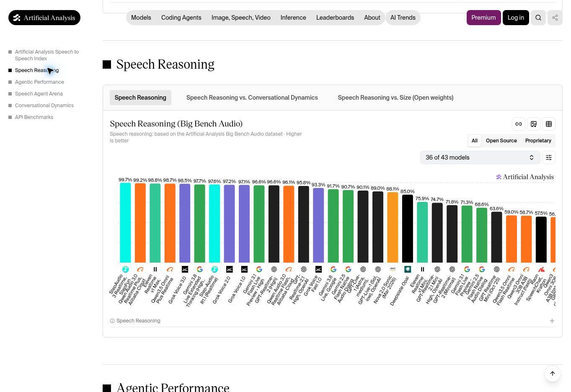Click the Artificial Analysis logo

pos(44,18)
